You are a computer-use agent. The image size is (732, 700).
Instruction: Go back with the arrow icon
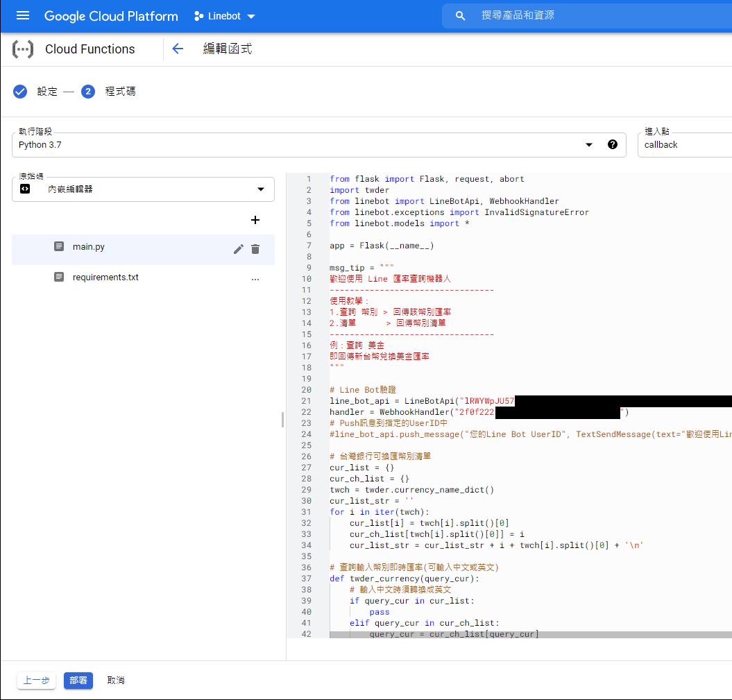click(178, 49)
